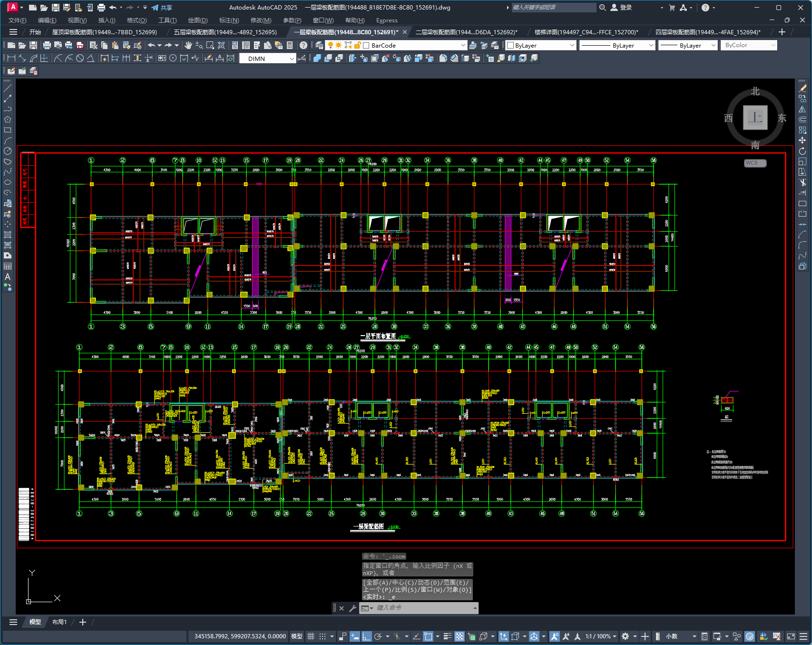Toggle Ortho mode in status bar
The image size is (812, 645).
[x=367, y=636]
